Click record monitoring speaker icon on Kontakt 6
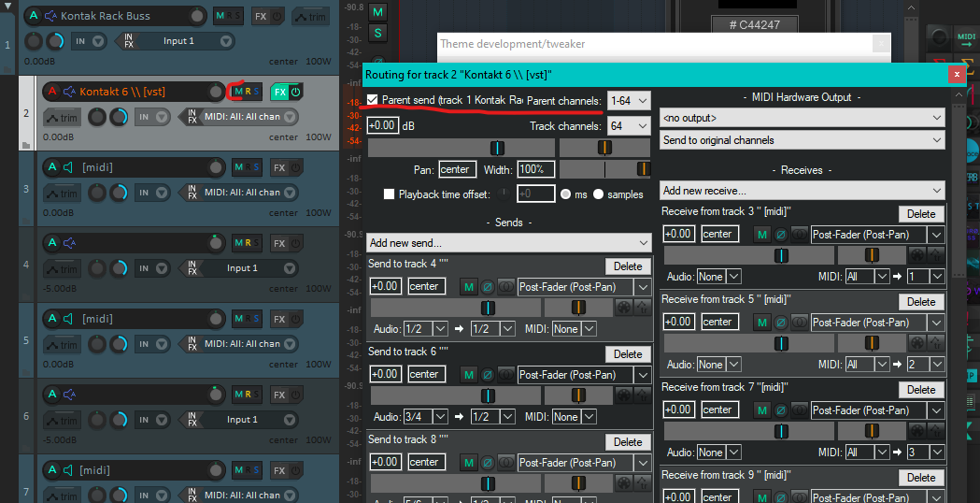 69,92
